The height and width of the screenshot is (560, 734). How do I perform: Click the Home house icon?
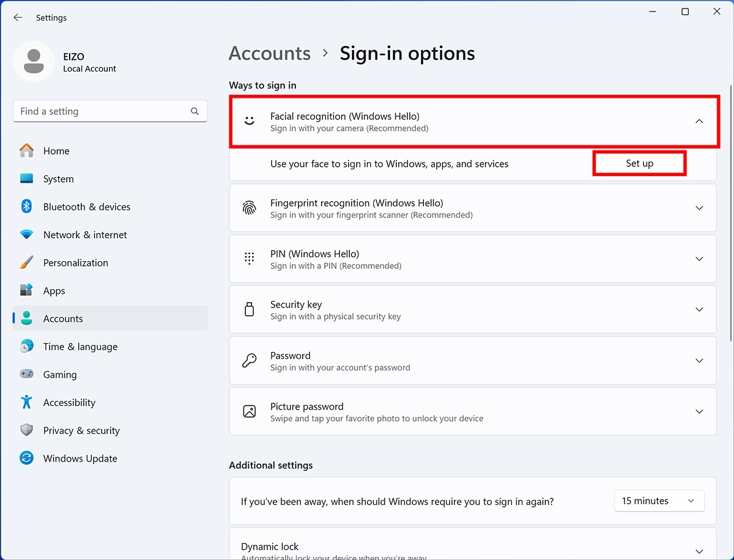coord(26,150)
